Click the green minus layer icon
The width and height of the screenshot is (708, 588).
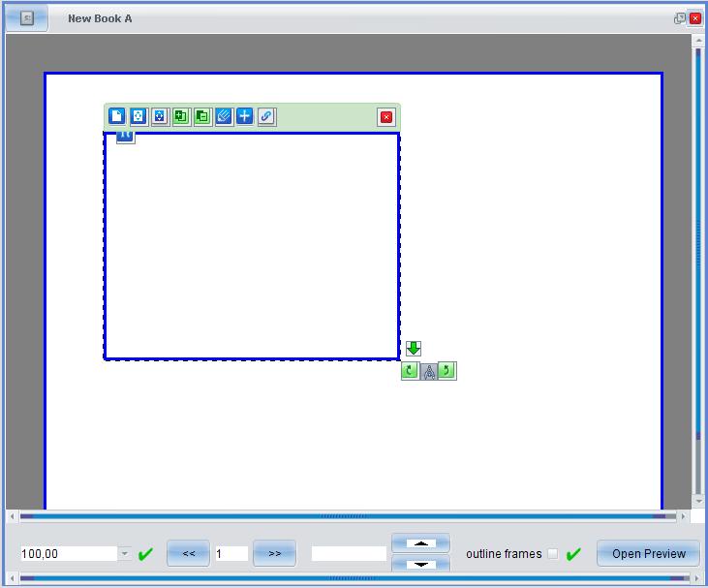(202, 116)
